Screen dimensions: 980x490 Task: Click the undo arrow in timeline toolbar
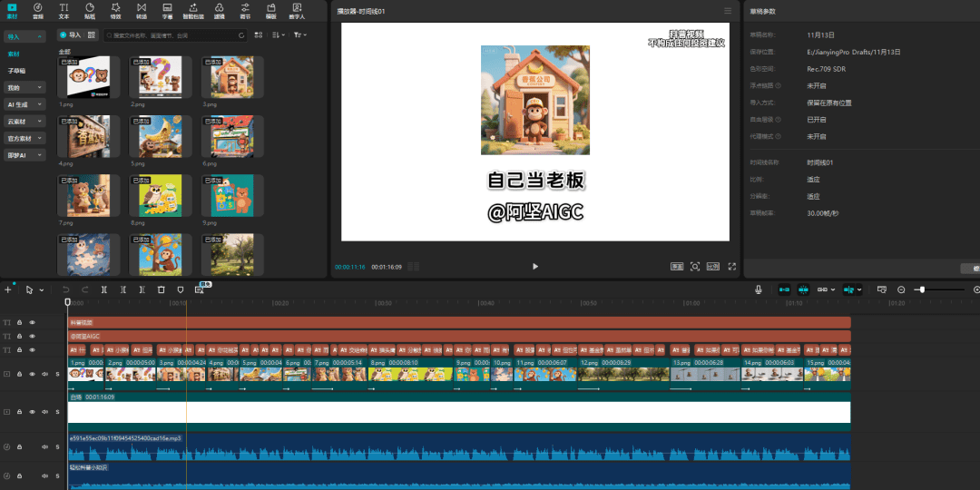(x=65, y=289)
